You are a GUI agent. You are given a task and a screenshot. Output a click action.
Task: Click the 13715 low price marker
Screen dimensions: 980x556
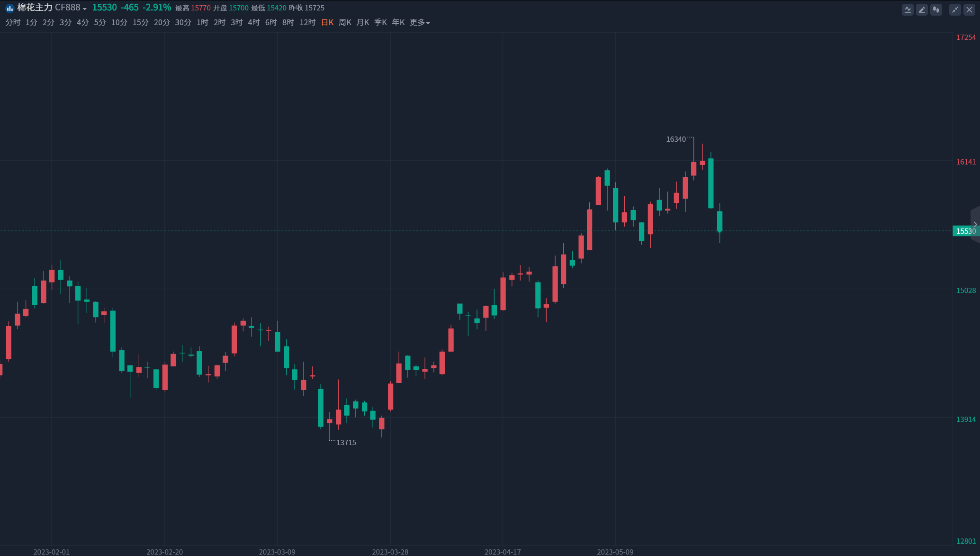click(x=346, y=442)
